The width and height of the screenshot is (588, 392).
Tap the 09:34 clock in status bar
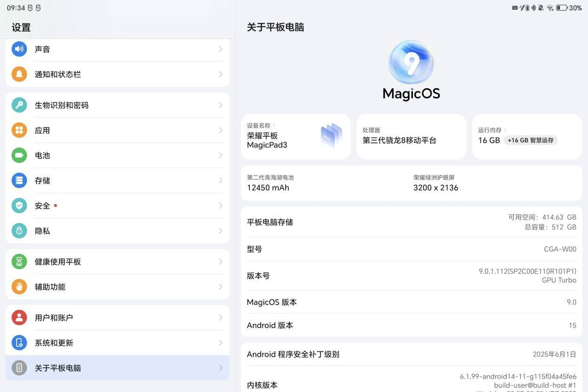click(16, 8)
